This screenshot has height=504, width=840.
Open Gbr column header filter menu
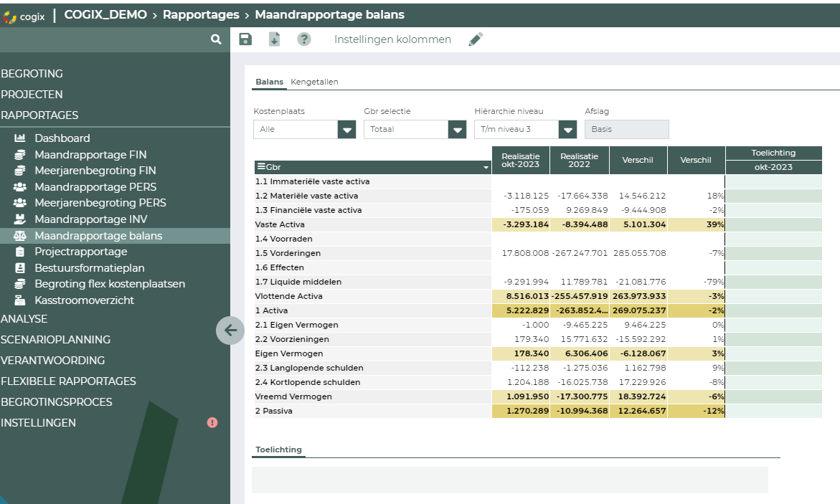click(x=486, y=168)
